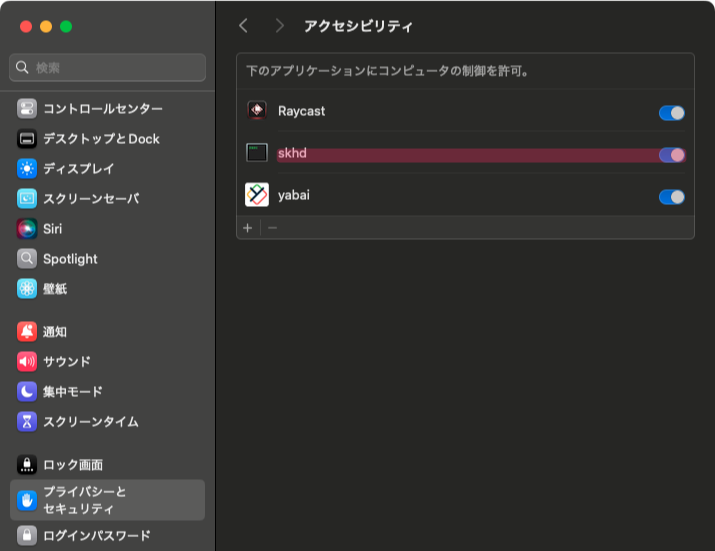Open the Spotlight magnifier icon
Screen dimensions: 715x551
pyautogui.click(x=27, y=259)
